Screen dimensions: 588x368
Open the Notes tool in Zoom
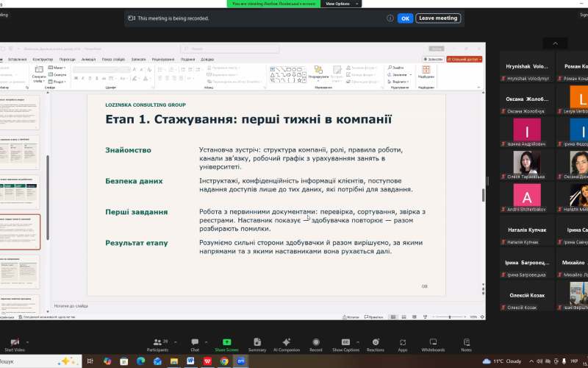(467, 345)
